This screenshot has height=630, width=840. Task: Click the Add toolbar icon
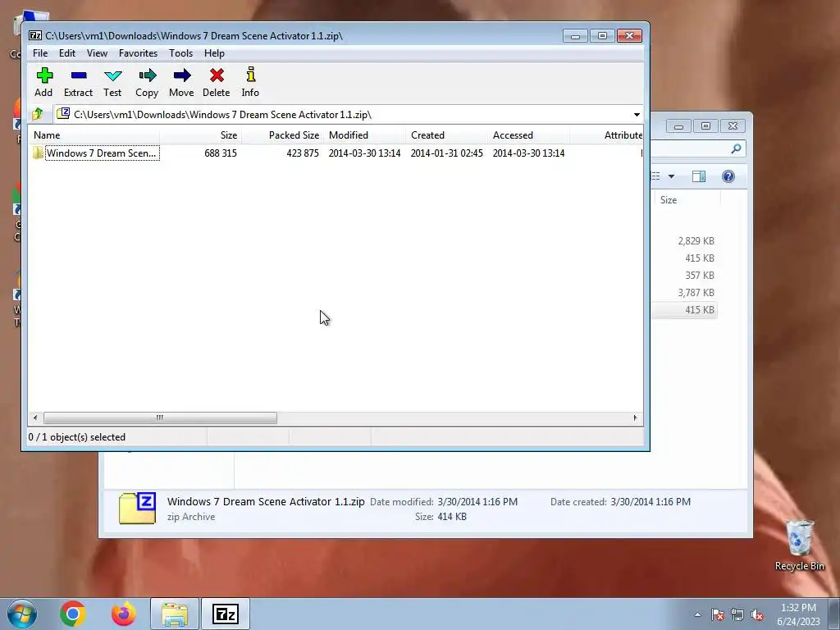point(44,75)
